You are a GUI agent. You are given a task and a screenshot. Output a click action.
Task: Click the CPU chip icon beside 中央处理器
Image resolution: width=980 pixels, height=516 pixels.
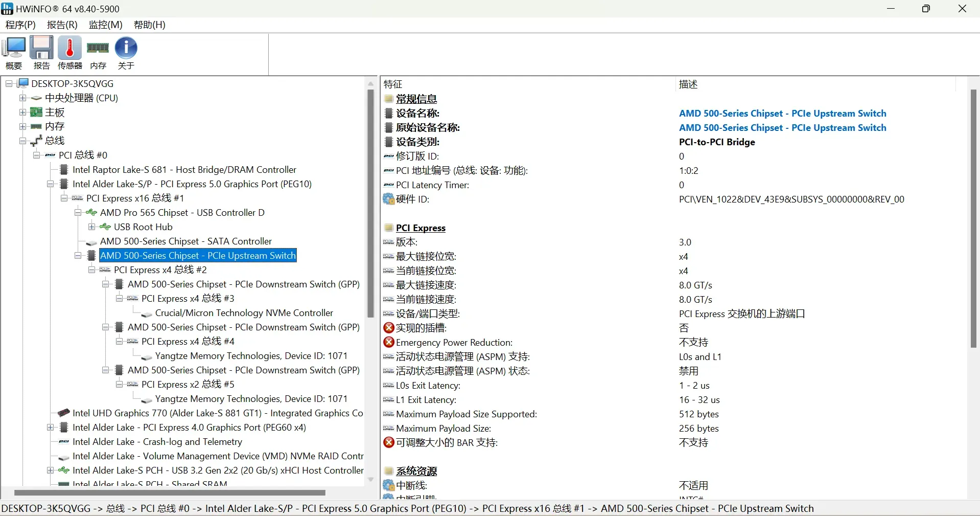coord(36,98)
